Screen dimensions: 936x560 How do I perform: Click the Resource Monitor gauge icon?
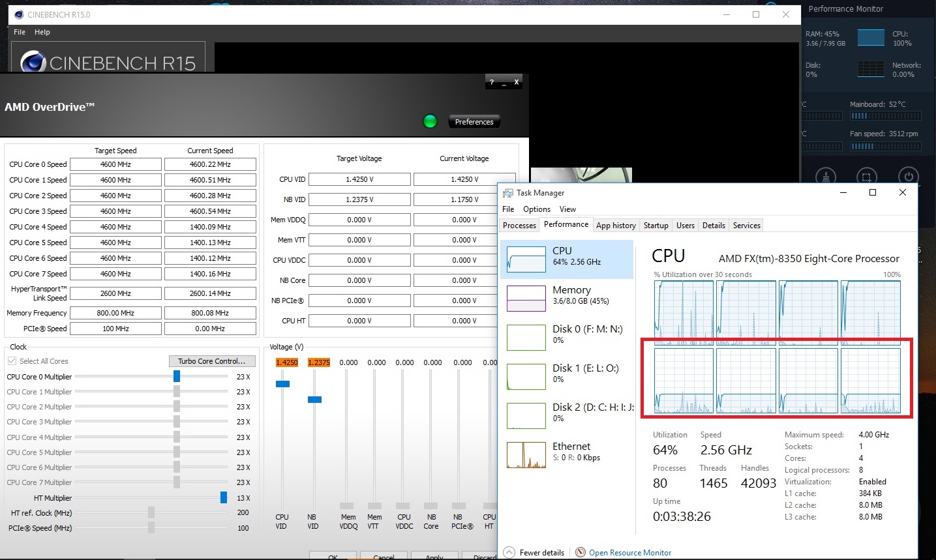[581, 552]
